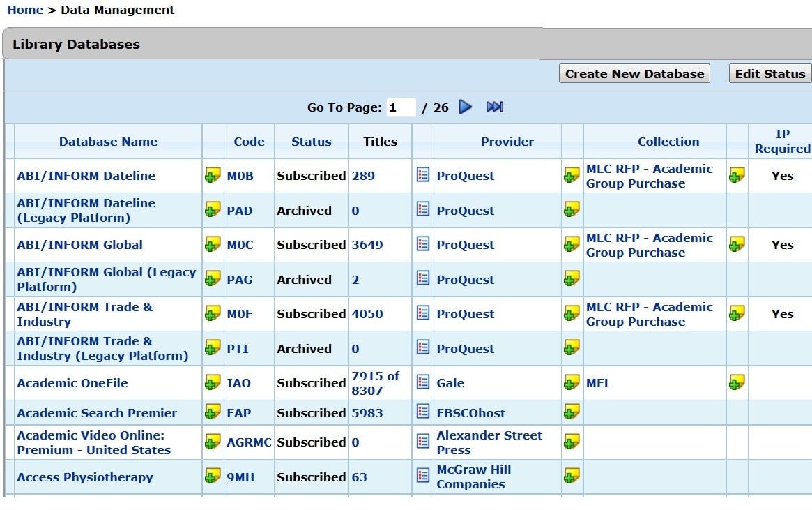Jump to last page using double-arrow icon
The image size is (812, 510).
click(x=495, y=107)
